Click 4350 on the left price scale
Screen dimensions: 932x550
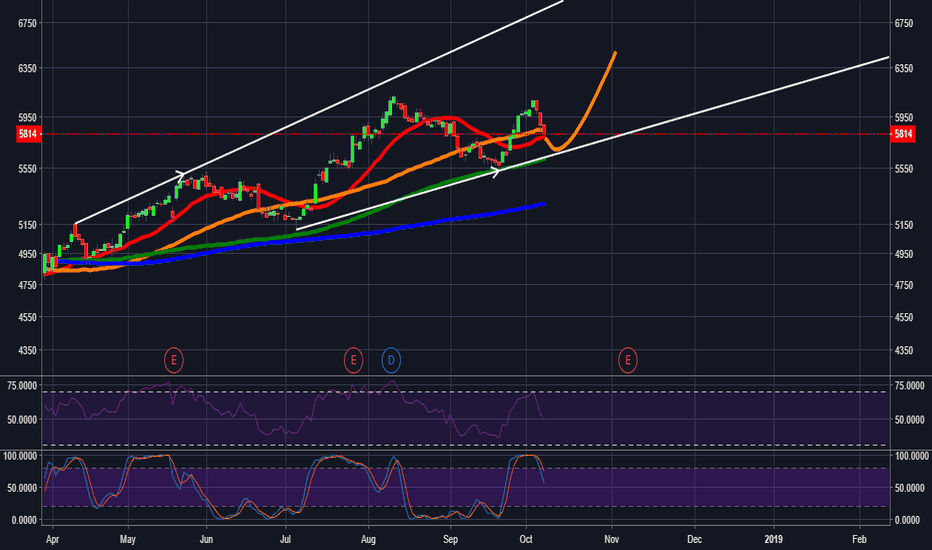click(28, 350)
